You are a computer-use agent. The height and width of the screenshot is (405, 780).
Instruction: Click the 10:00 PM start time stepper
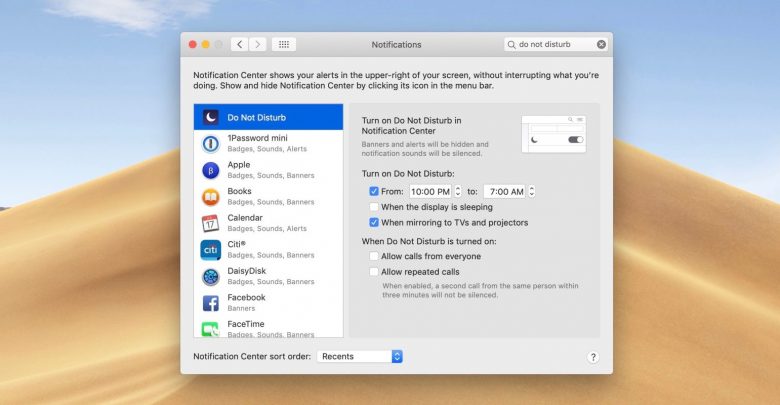[x=458, y=191]
